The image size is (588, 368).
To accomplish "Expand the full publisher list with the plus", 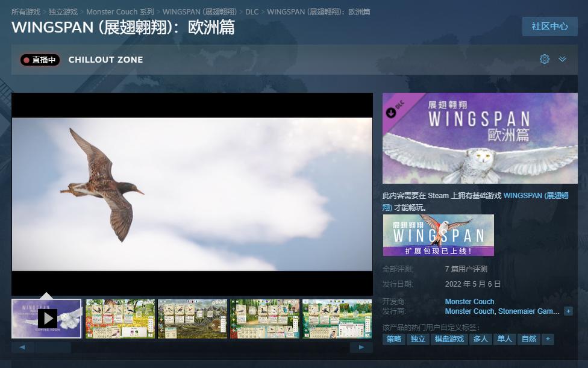I will coord(568,311).
